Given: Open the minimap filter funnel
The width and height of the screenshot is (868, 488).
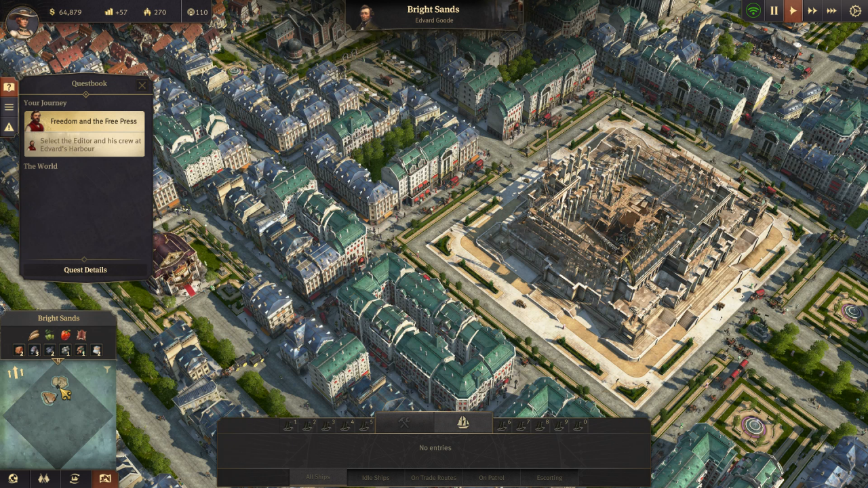Looking at the screenshot, I should point(107,370).
